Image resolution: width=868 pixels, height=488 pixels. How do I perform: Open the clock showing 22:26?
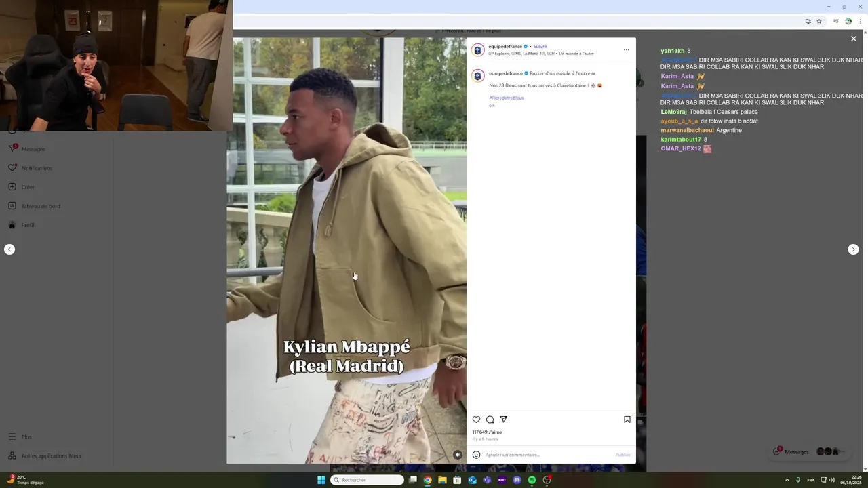[851, 480]
